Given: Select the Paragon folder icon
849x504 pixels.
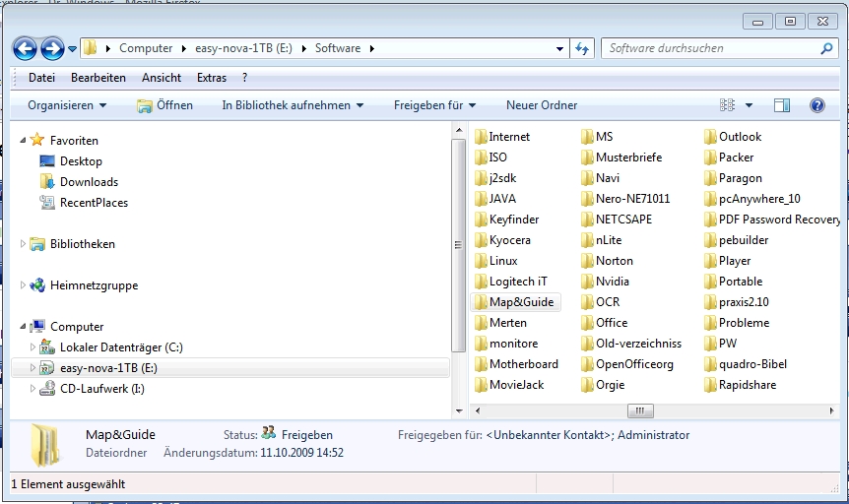Looking at the screenshot, I should pos(710,177).
